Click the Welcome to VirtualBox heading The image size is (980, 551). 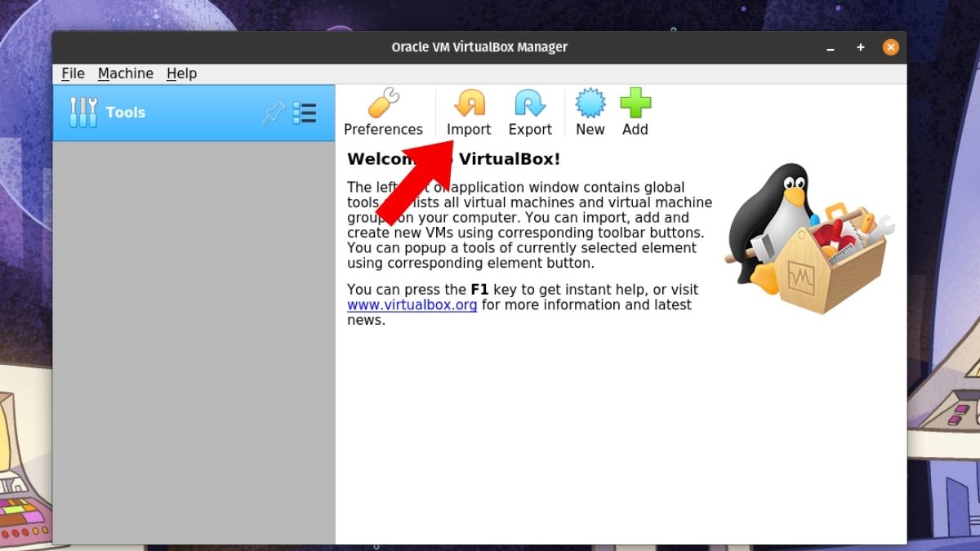click(454, 159)
